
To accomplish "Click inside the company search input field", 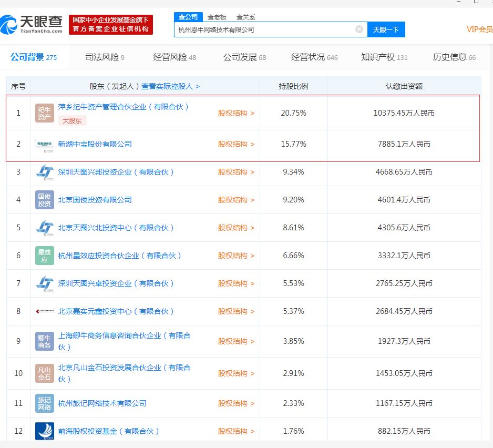I will pyautogui.click(x=263, y=29).
